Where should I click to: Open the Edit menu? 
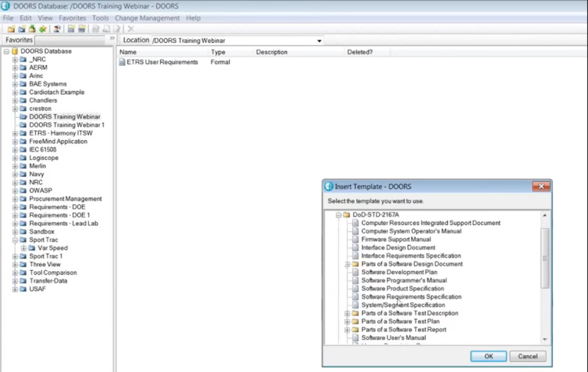pos(25,18)
